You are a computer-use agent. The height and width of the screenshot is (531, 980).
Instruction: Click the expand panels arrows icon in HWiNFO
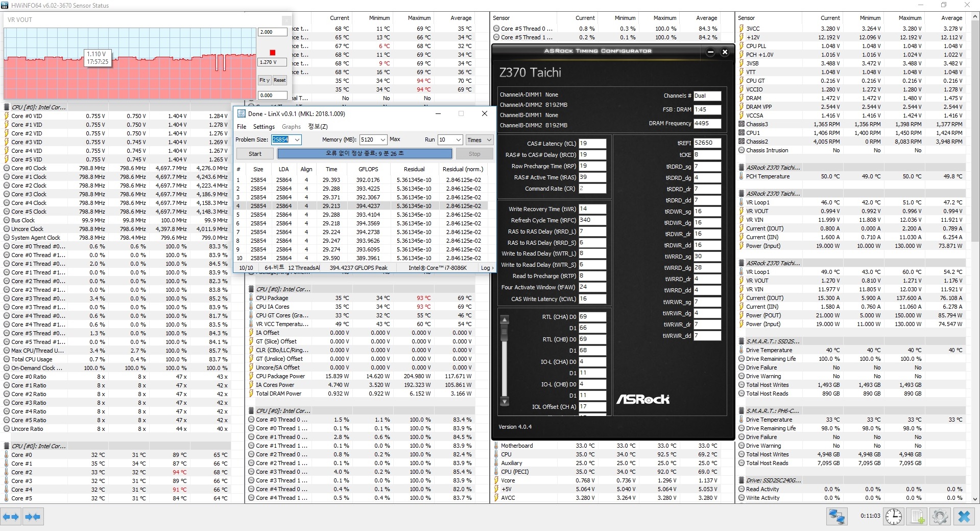click(x=11, y=517)
